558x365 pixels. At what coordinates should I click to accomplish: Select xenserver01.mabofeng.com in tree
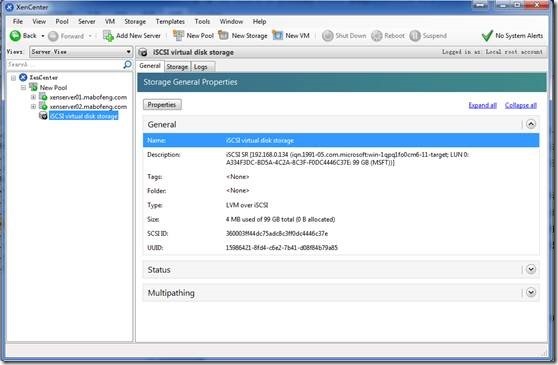coord(88,97)
